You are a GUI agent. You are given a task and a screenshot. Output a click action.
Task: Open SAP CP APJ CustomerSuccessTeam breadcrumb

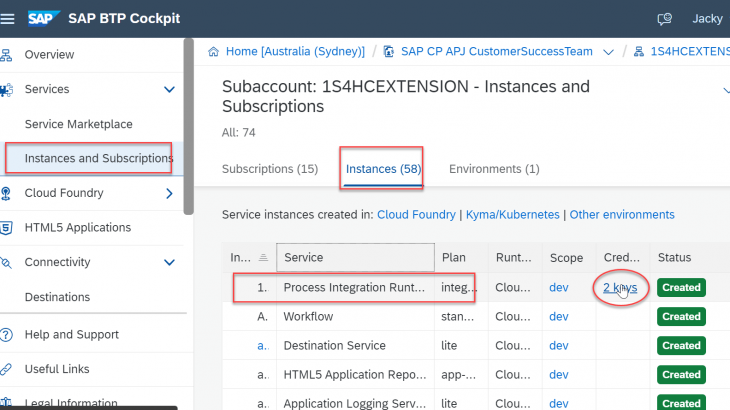click(497, 51)
